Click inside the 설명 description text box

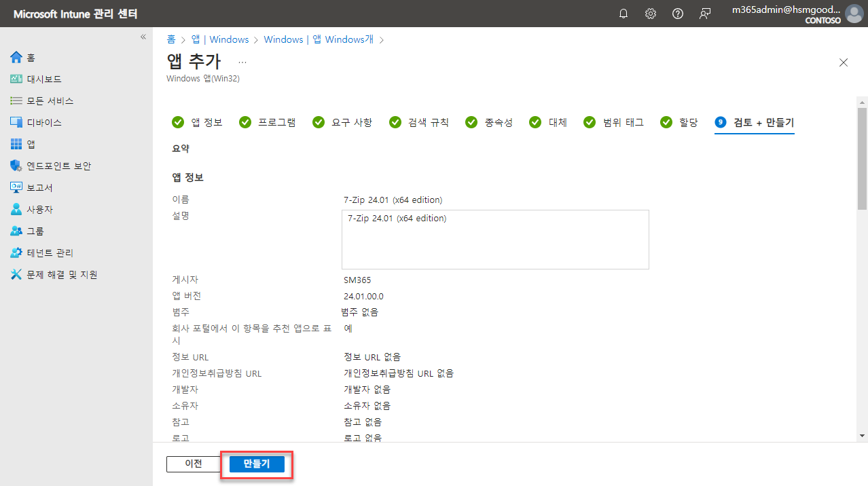[x=494, y=239]
